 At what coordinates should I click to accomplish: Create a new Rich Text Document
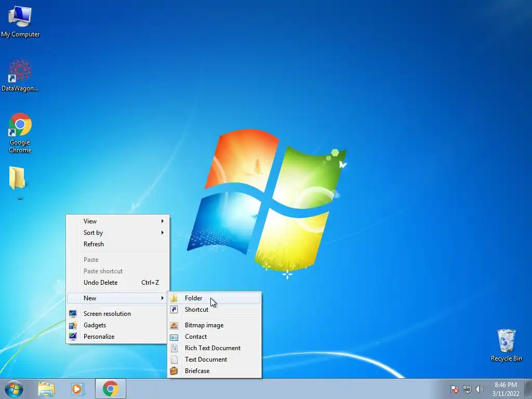[215, 348]
